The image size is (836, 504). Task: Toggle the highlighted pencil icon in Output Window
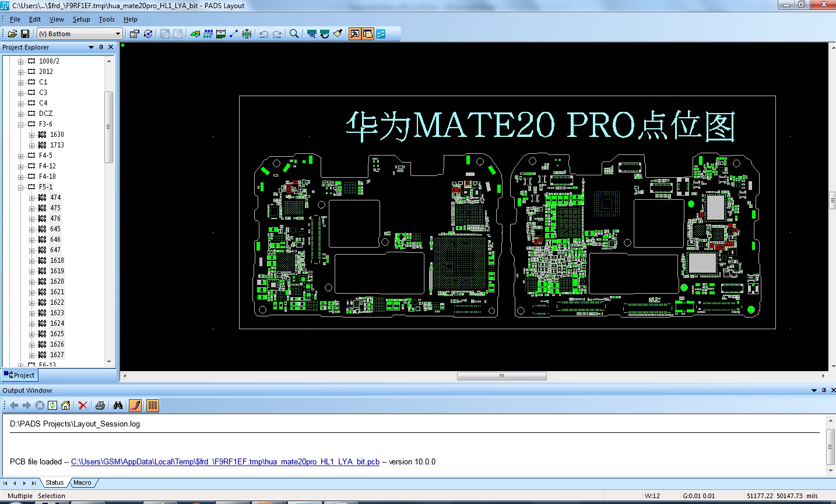coord(135,406)
